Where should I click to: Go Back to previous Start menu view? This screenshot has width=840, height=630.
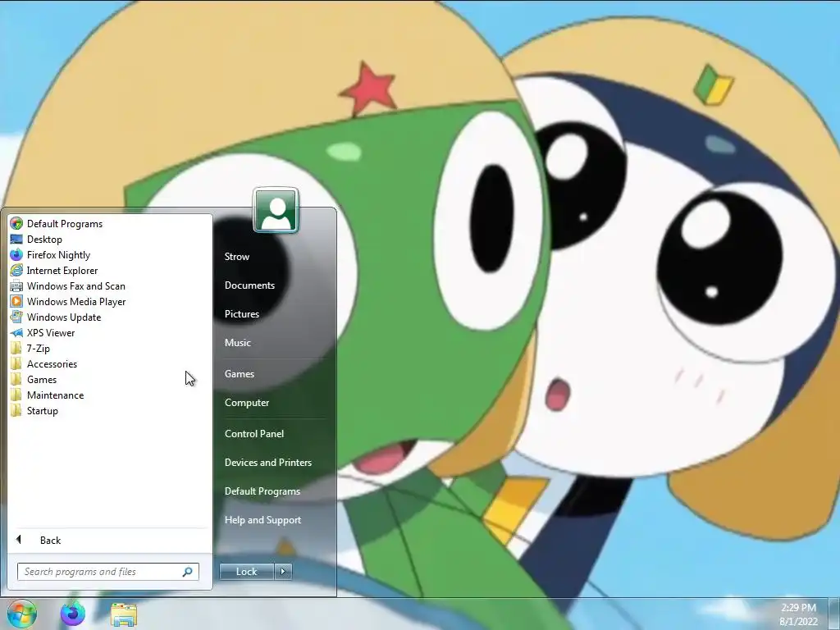(50, 541)
